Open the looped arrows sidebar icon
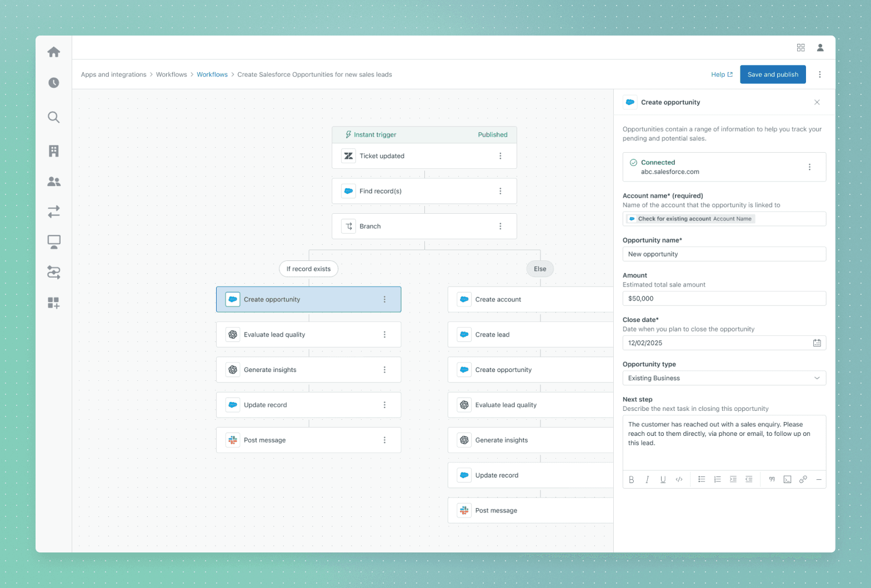 54,272
